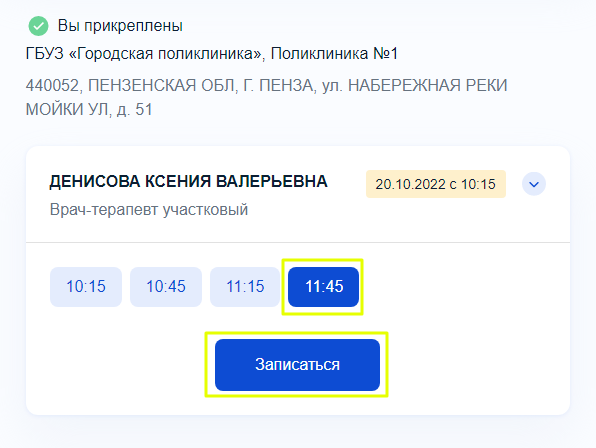Select the slot just before 11:45

(x=245, y=287)
